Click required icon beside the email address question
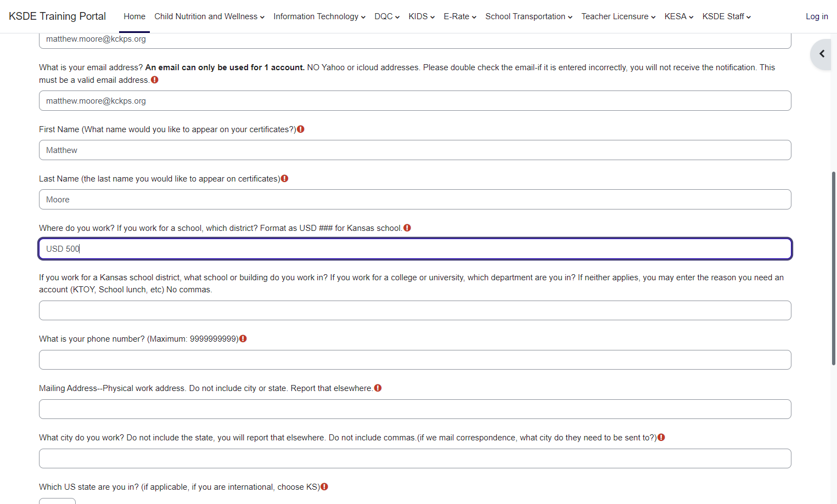 click(x=155, y=80)
